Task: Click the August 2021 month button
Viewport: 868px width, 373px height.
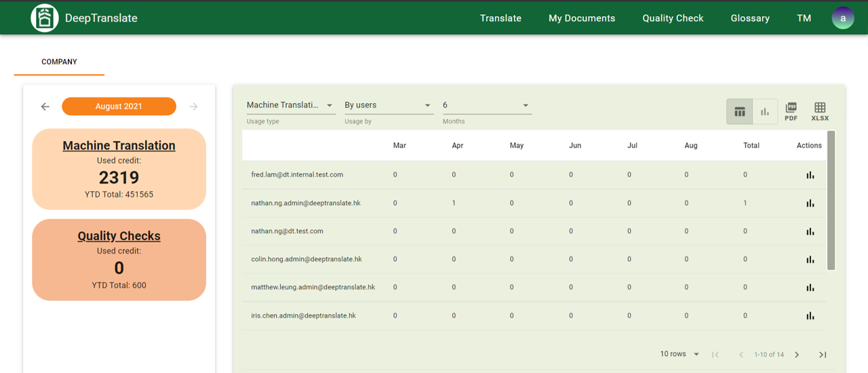Action: [x=119, y=106]
